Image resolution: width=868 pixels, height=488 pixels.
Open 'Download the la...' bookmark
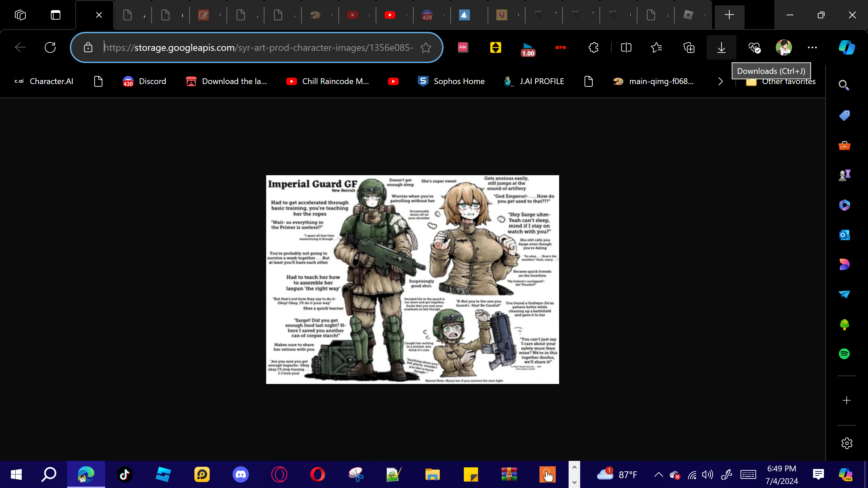pyautogui.click(x=226, y=81)
